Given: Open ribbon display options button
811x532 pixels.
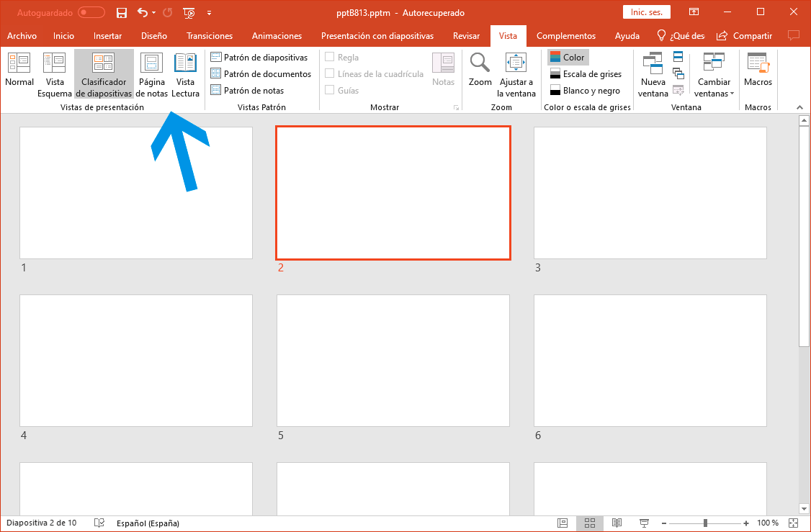Looking at the screenshot, I should pyautogui.click(x=694, y=12).
